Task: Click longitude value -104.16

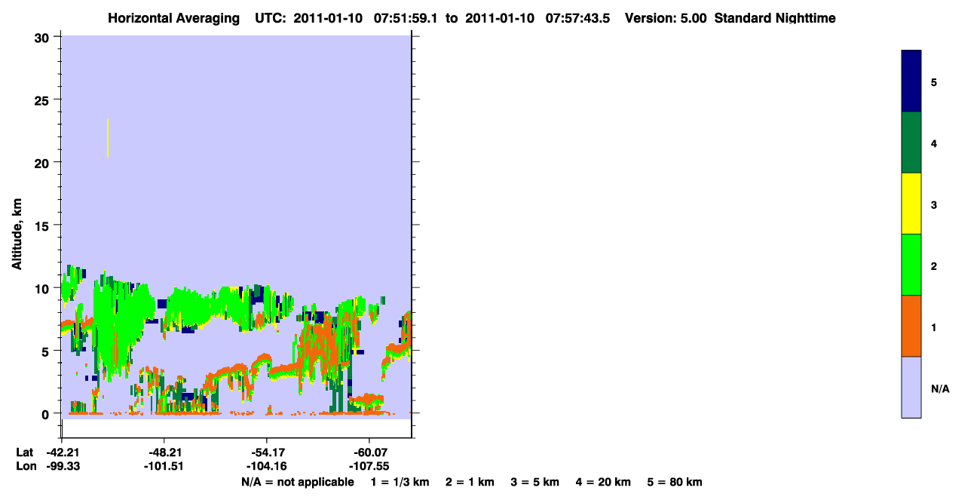Action: [x=266, y=466]
